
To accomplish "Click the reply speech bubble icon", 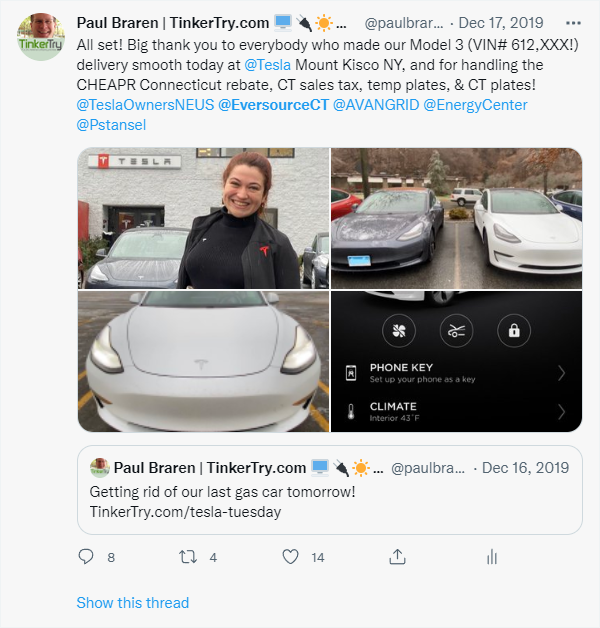I will (86, 557).
